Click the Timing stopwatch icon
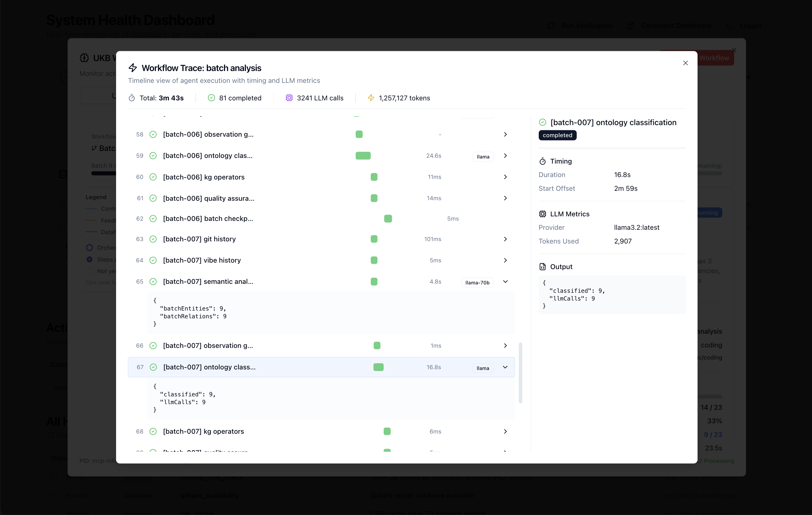812x515 pixels. pos(542,161)
